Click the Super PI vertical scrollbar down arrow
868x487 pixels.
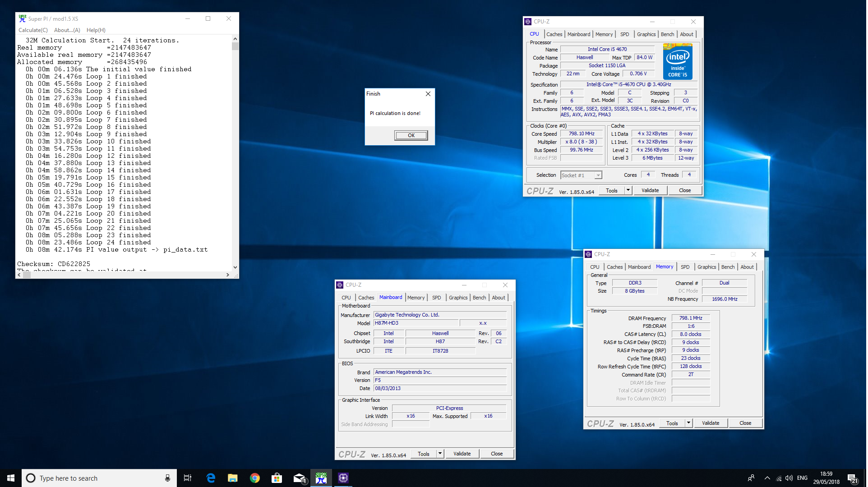click(x=235, y=267)
